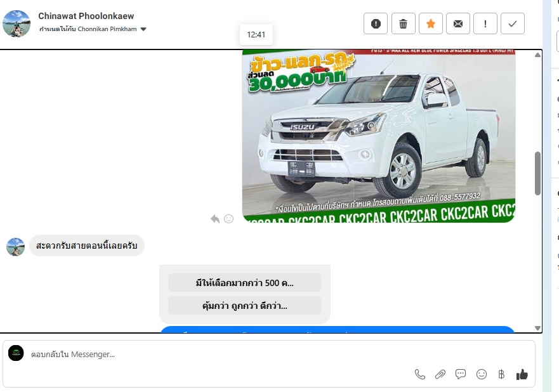Image resolution: width=559 pixels, height=392 pixels.
Task: Open the emoji picker
Action: tap(482, 374)
